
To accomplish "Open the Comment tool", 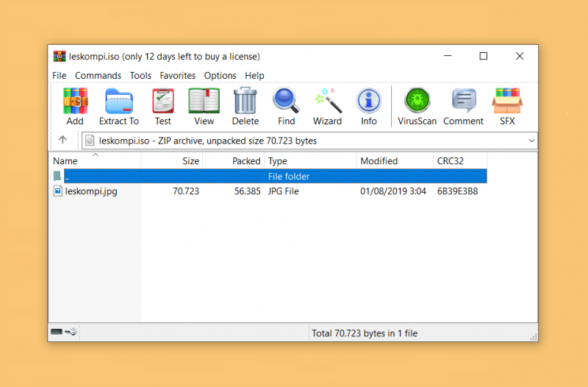I will (464, 107).
